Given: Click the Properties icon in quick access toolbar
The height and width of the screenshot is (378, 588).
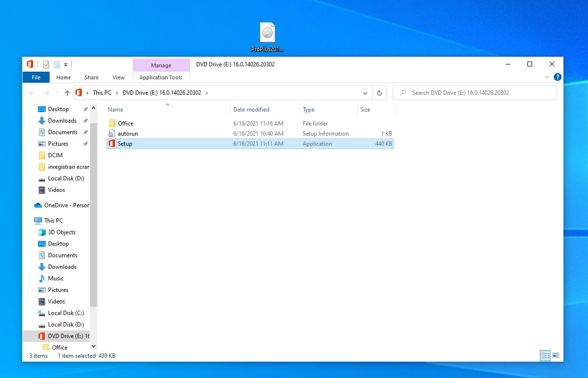Looking at the screenshot, I should 46,64.
